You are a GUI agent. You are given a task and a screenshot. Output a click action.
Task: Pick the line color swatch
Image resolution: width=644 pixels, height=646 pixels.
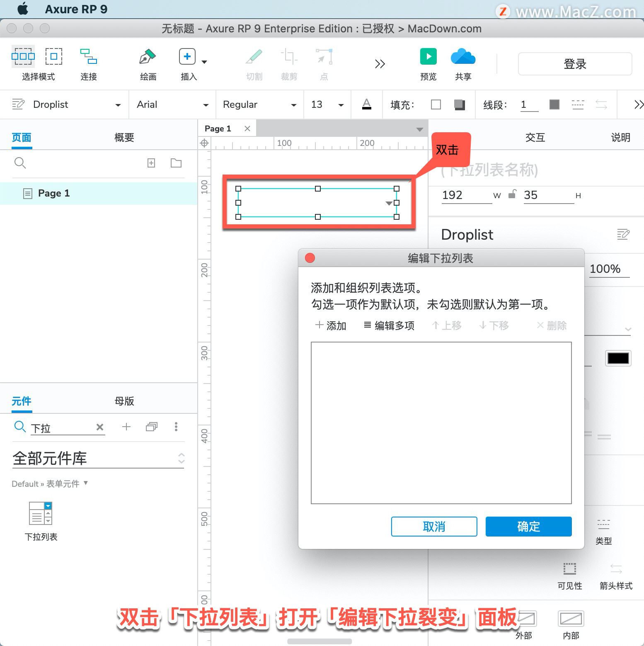(x=554, y=104)
